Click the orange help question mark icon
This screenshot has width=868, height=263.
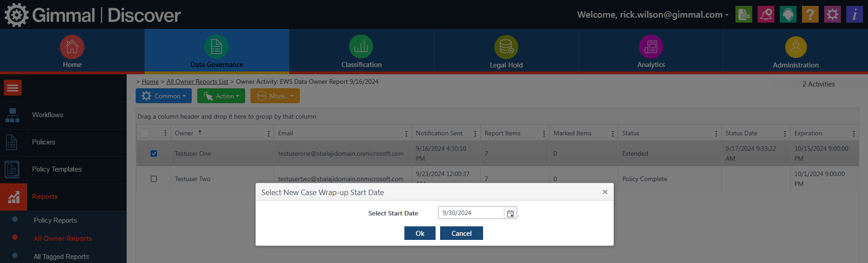click(810, 14)
